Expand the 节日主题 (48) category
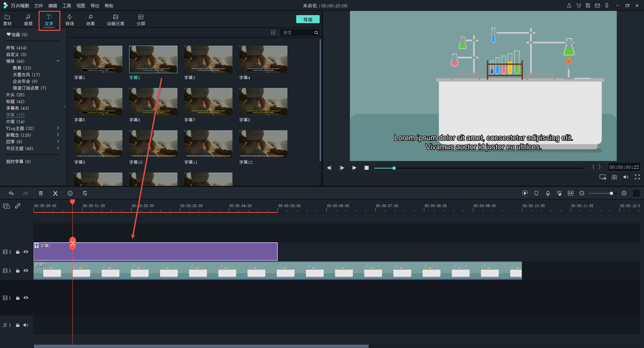 58,148
